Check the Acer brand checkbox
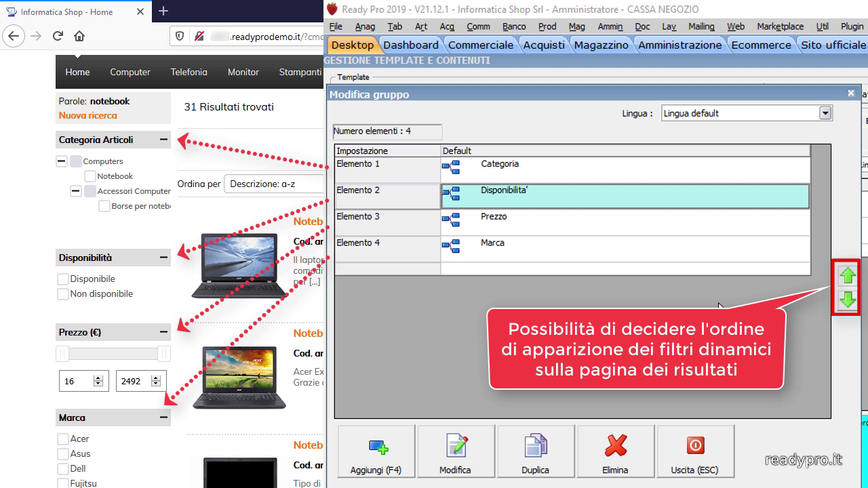Image resolution: width=868 pixels, height=488 pixels. coord(63,439)
